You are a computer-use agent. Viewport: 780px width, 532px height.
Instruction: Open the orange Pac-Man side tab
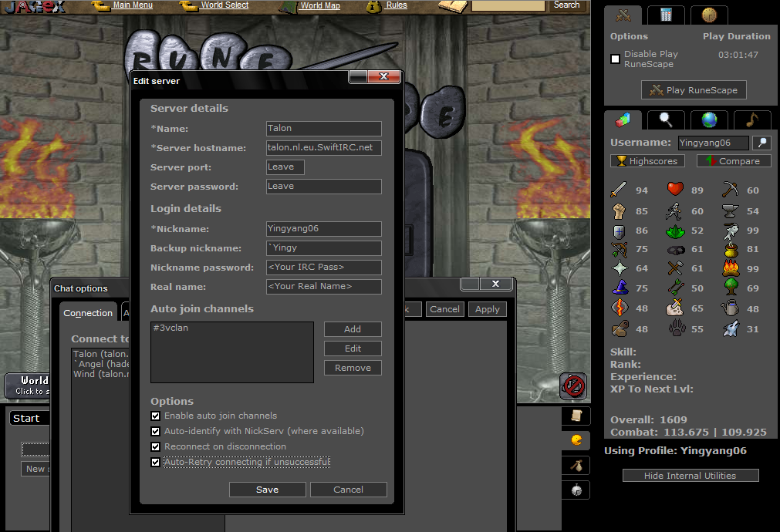pos(576,440)
